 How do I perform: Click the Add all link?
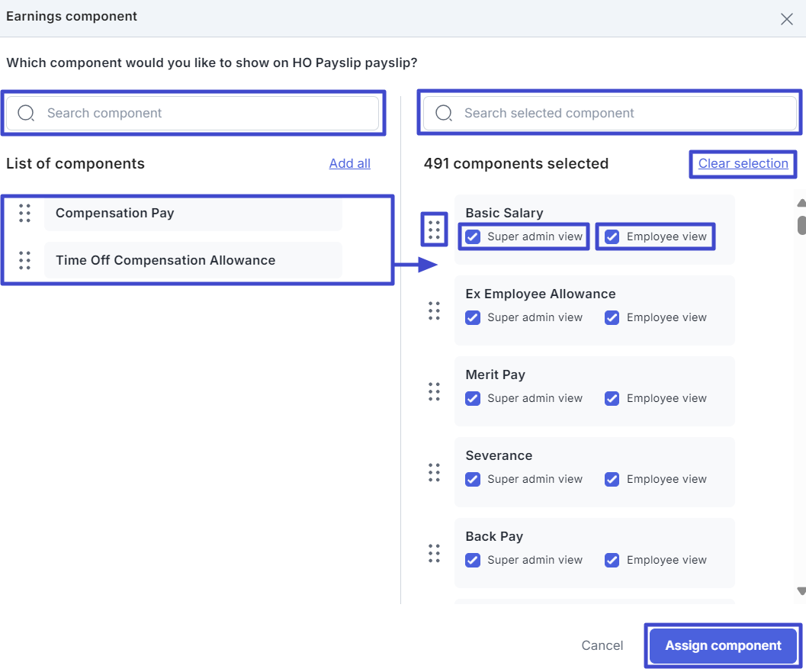(x=349, y=163)
